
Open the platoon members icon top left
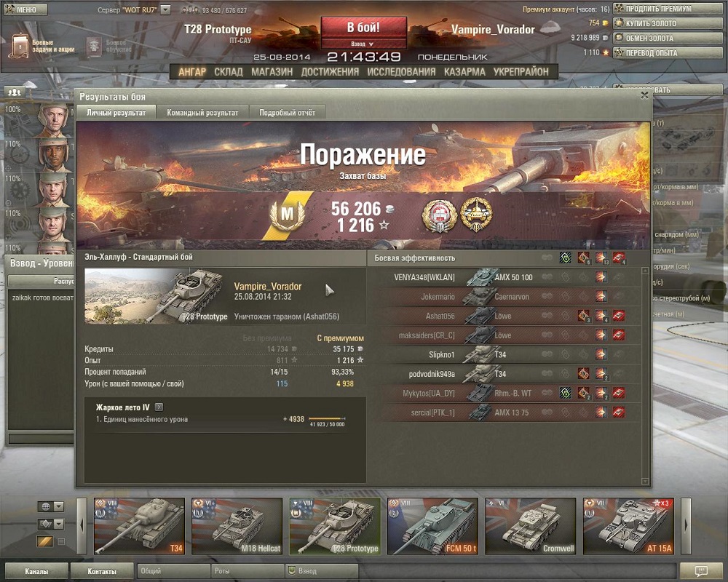click(x=15, y=92)
